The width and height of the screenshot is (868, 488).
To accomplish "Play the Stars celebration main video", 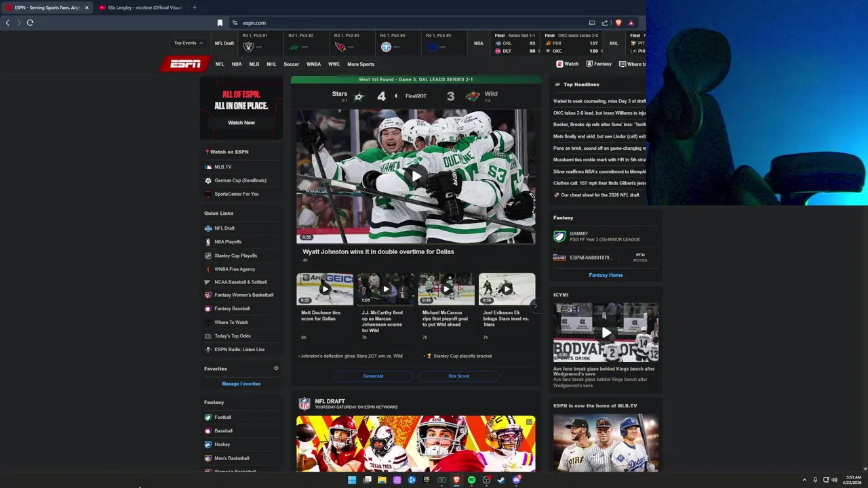I will 416,176.
